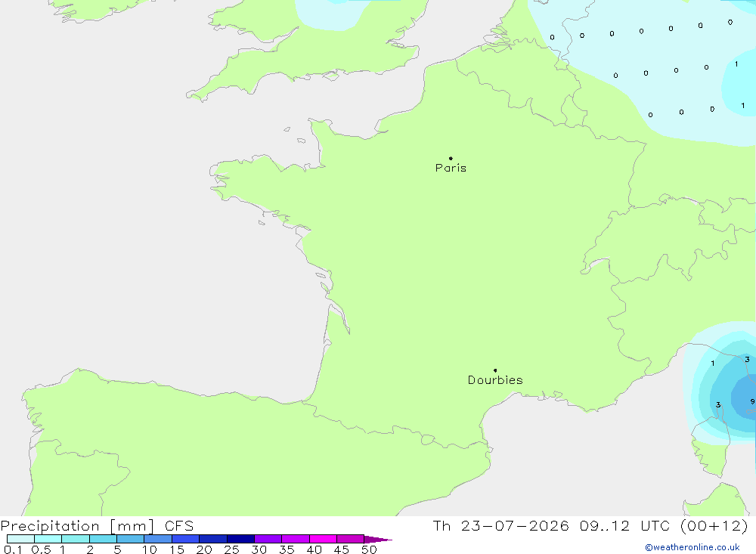
Task: Click the 'Th 23-07-2026' forecast date text
Action: pos(501,526)
